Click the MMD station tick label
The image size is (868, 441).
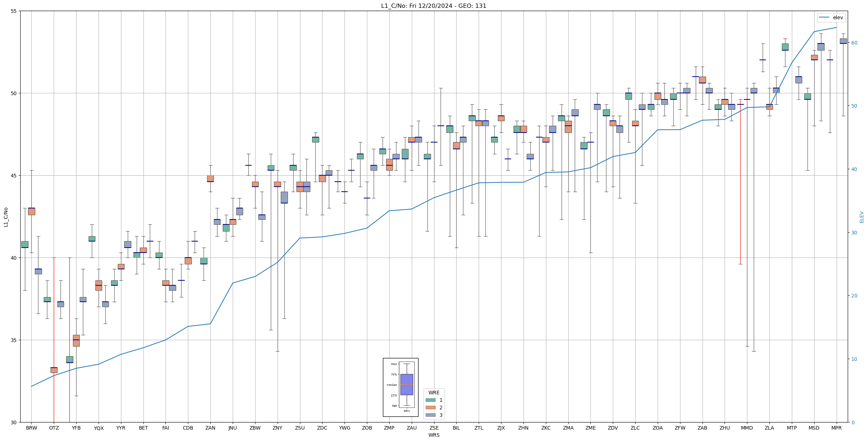pyautogui.click(x=747, y=428)
